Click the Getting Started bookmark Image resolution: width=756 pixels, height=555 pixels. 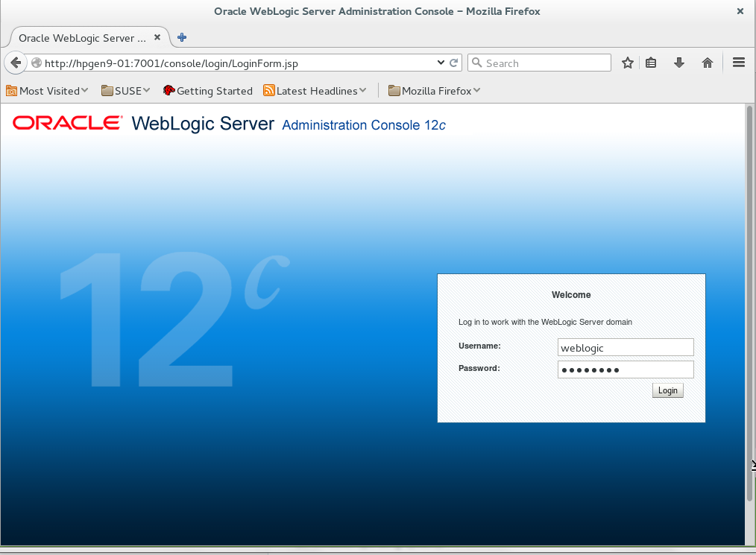click(207, 90)
